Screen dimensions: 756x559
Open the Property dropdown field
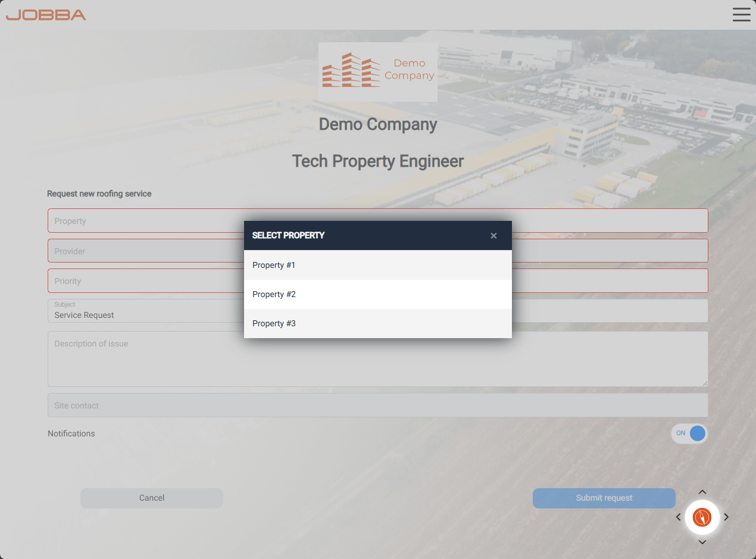click(x=143, y=221)
